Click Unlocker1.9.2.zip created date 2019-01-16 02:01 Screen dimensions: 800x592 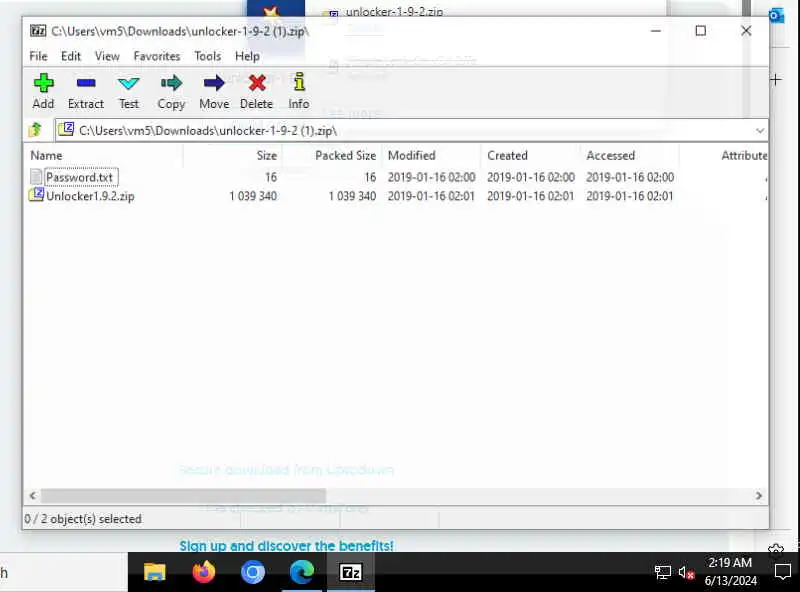[531, 196]
